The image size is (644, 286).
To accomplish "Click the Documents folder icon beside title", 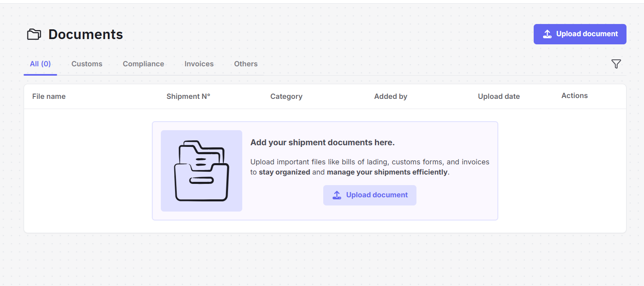I will pyautogui.click(x=34, y=35).
